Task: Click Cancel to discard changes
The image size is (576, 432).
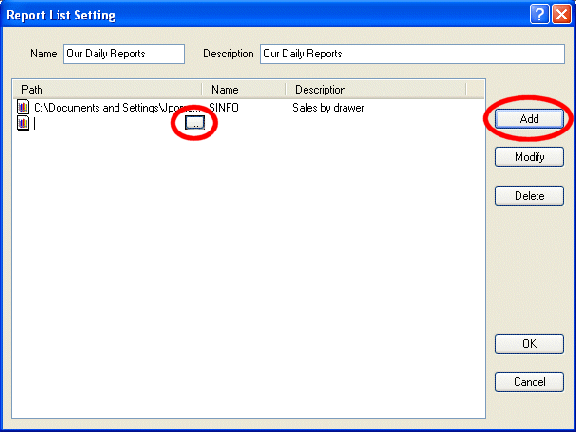Action: click(529, 382)
